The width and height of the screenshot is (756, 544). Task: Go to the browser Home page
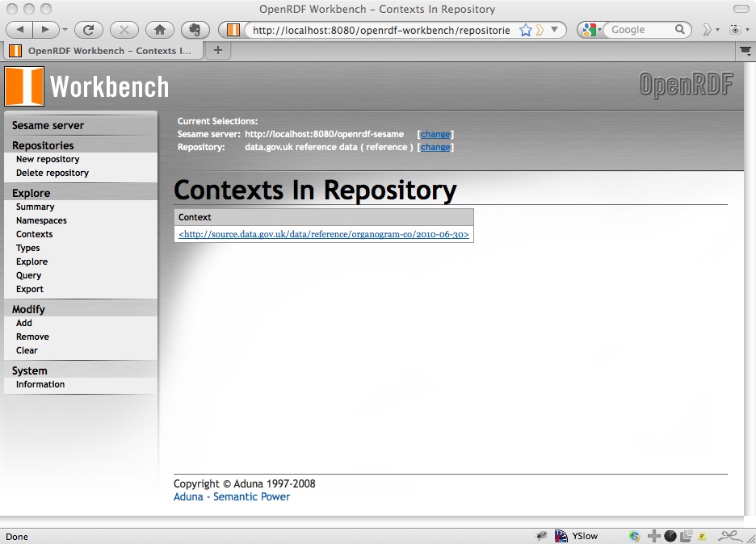pos(160,30)
